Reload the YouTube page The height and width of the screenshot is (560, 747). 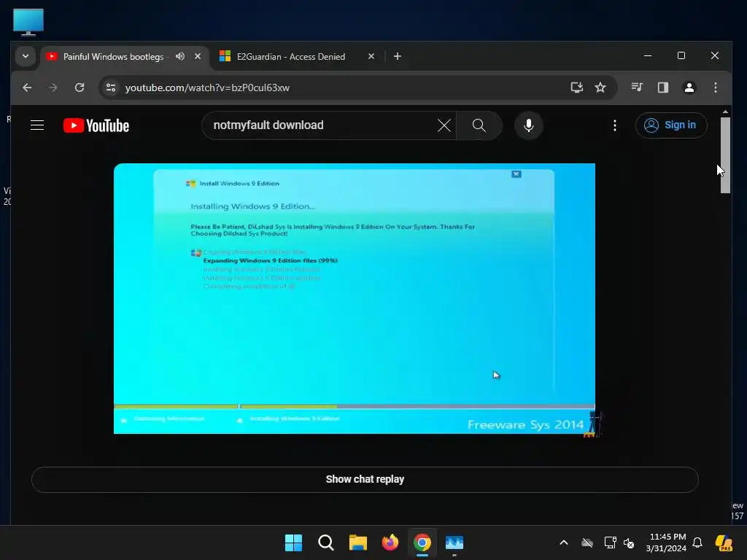(80, 87)
